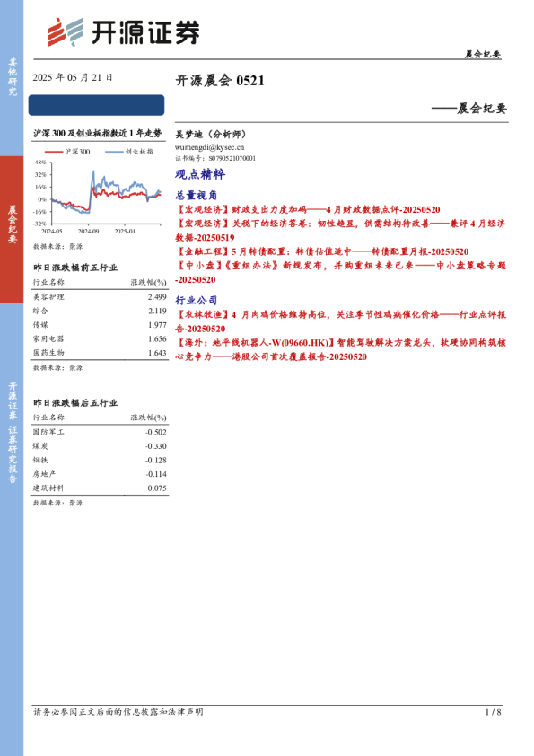Click certificate number S0790521070001
Image resolution: width=534 pixels, height=756 pixels.
232,158
